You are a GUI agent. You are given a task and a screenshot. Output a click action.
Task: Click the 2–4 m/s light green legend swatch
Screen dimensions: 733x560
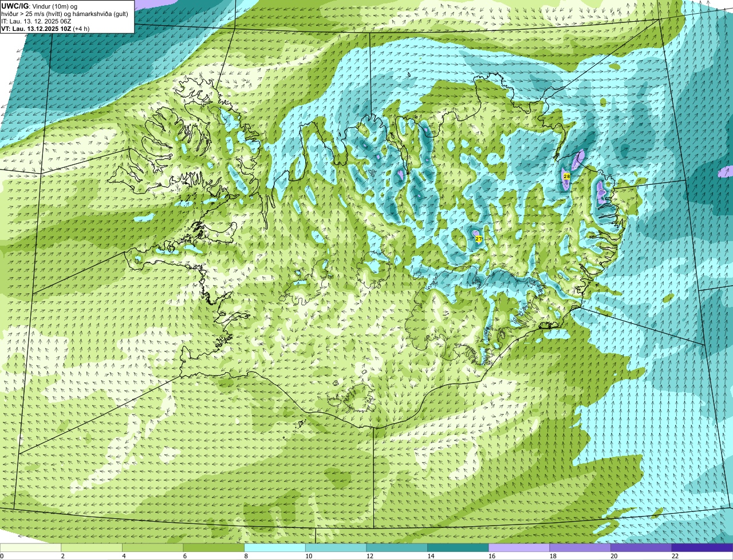pos(92,547)
